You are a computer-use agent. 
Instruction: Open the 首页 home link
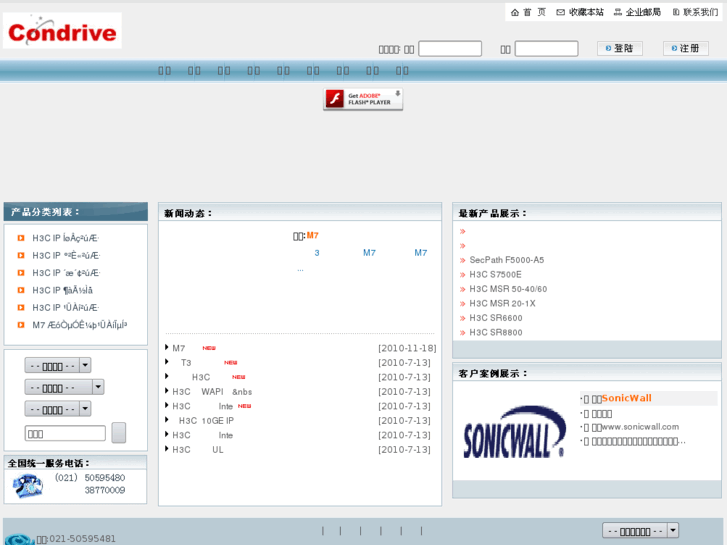[529, 12]
